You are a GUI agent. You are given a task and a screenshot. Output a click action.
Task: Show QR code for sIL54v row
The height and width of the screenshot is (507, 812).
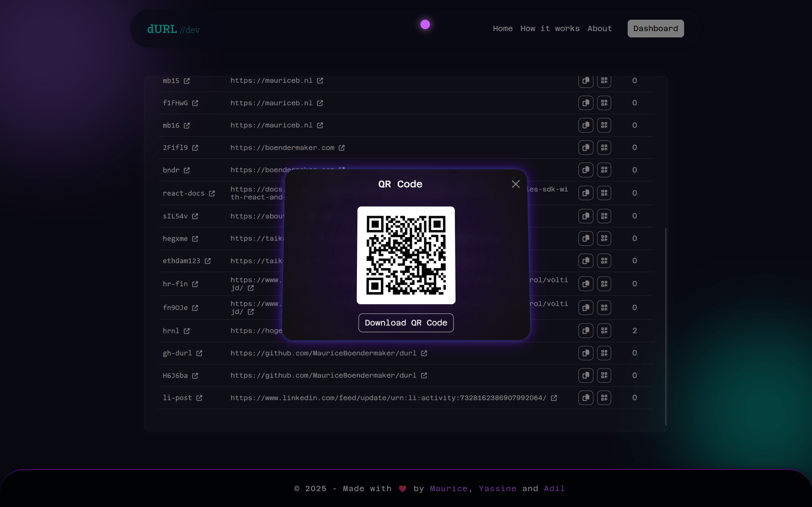tap(604, 216)
